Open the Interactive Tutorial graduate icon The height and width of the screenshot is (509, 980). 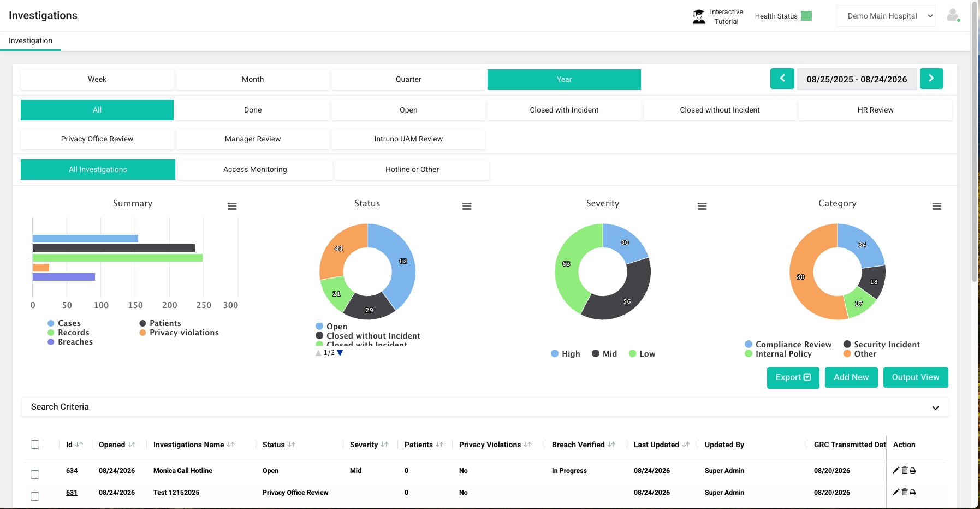point(699,16)
